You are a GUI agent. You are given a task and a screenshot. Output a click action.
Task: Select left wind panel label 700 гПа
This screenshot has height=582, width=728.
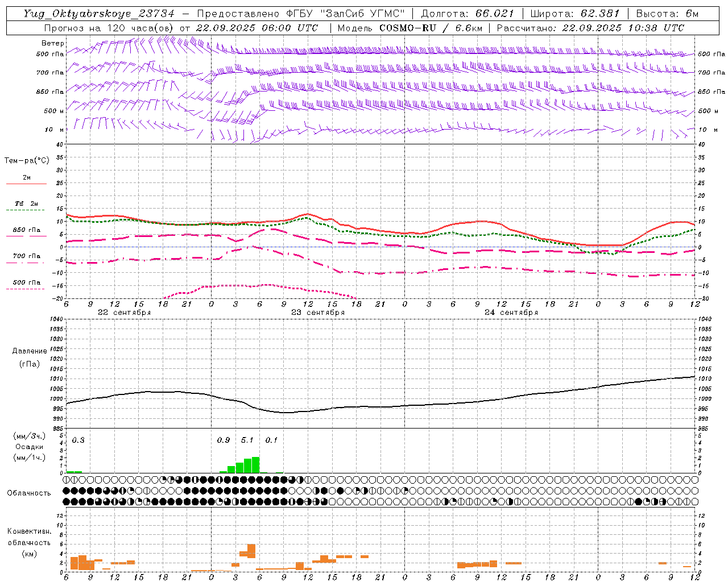point(50,73)
